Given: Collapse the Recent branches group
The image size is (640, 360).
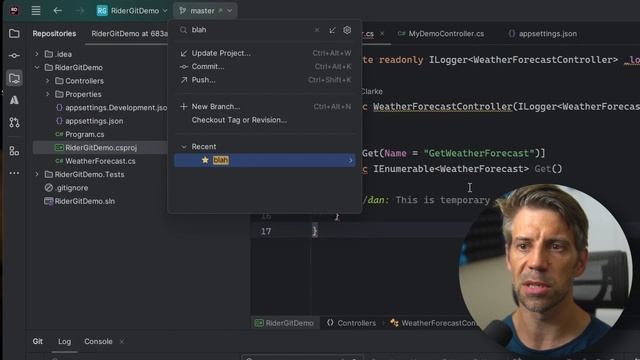Looking at the screenshot, I should 184,147.
